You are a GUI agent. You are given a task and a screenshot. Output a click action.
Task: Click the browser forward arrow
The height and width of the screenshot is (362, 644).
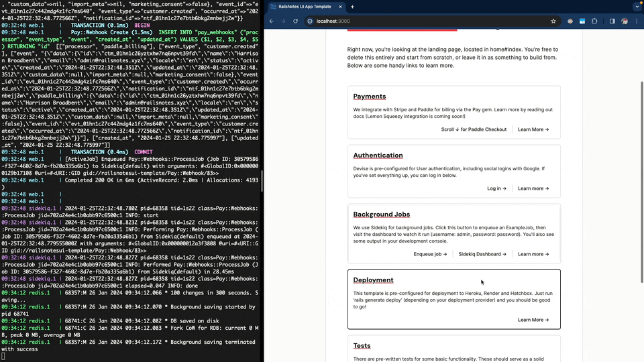(x=283, y=21)
